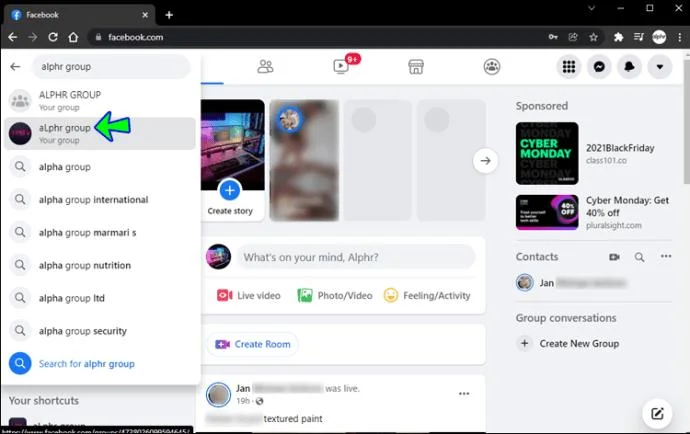Click the saved password key icon

pyautogui.click(x=553, y=37)
